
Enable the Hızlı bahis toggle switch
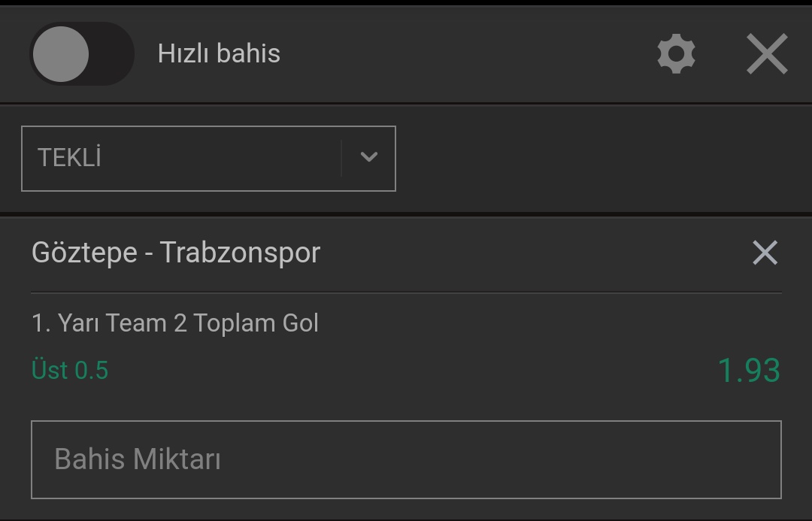(x=82, y=54)
